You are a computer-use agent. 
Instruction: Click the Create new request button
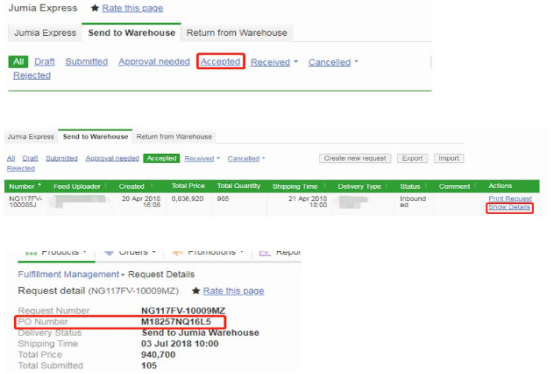355,158
